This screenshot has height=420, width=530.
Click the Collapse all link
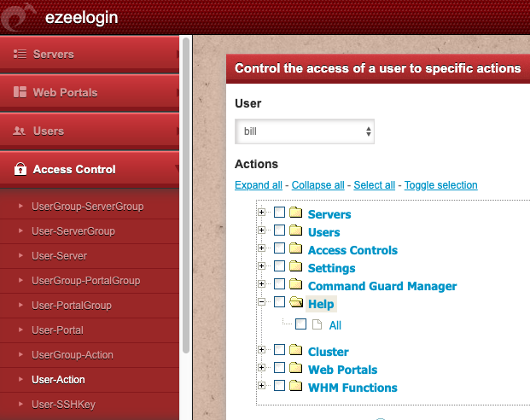pyautogui.click(x=317, y=185)
